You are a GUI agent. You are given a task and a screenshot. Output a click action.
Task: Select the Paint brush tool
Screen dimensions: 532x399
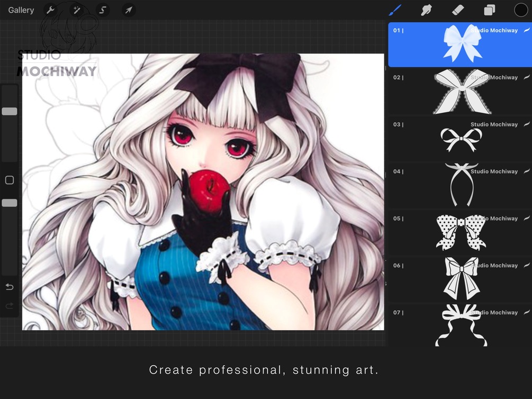(395, 10)
